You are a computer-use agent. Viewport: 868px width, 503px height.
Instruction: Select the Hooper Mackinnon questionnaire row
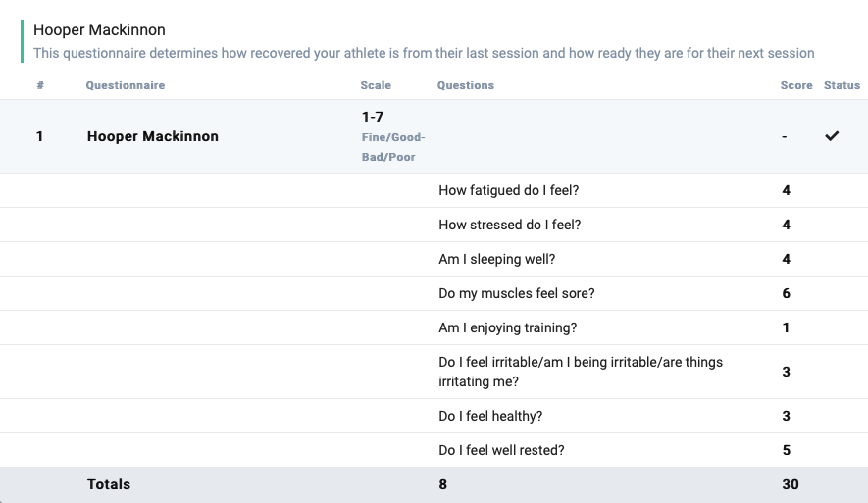tap(434, 136)
